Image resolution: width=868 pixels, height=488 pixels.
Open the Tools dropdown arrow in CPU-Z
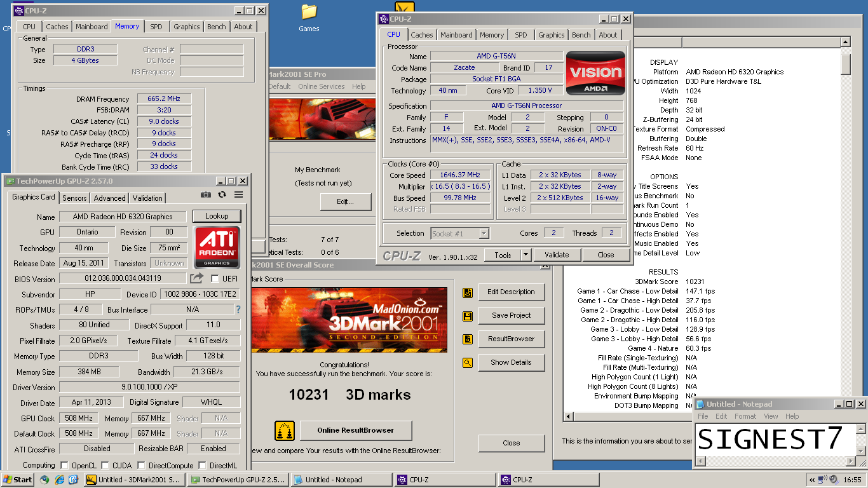526,255
